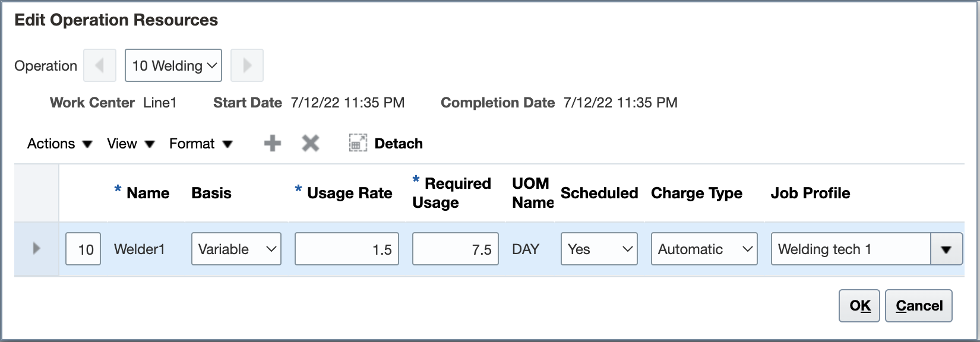This screenshot has height=342, width=980.
Task: Open the Job Profile dropdown arrow
Action: (x=946, y=249)
